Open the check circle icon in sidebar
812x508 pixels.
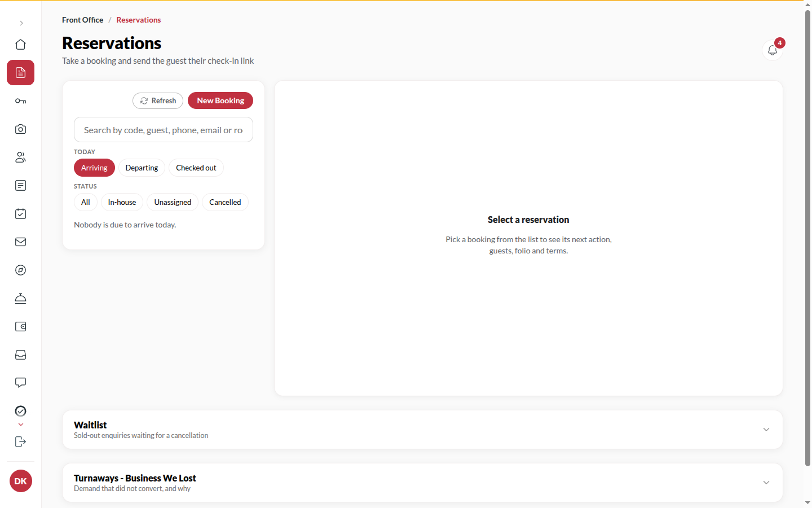[21, 411]
